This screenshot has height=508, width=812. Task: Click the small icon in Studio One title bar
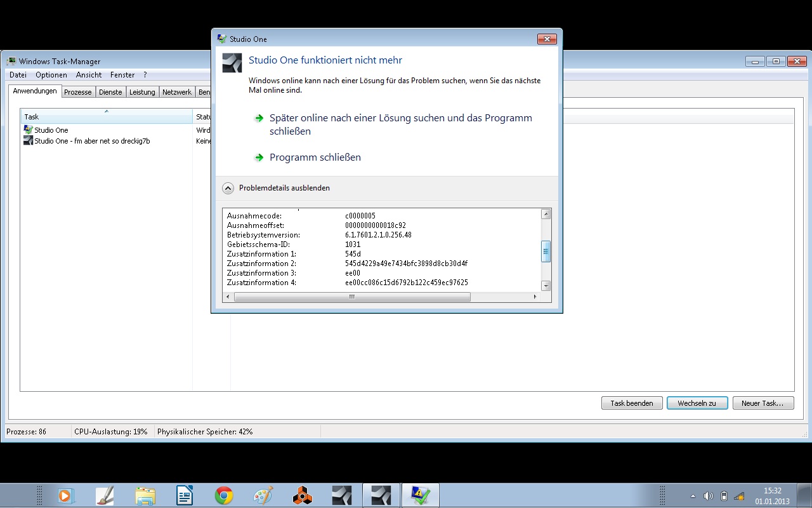(221, 39)
